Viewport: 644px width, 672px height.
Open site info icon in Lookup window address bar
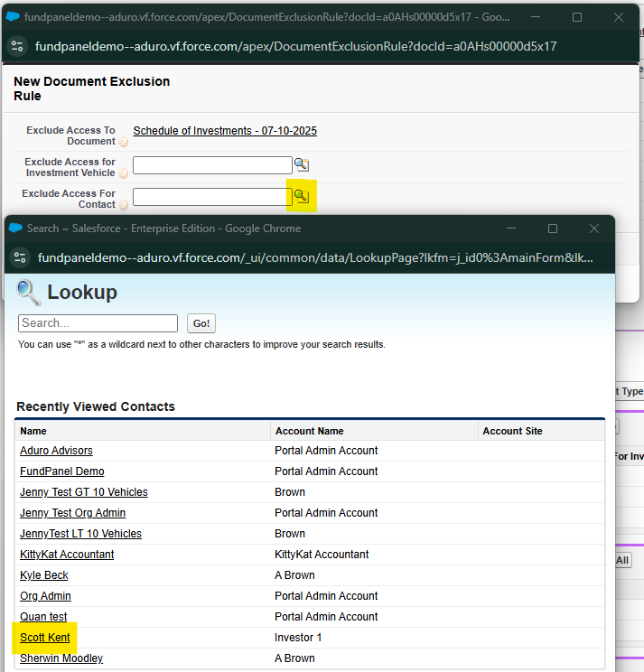[x=20, y=257]
